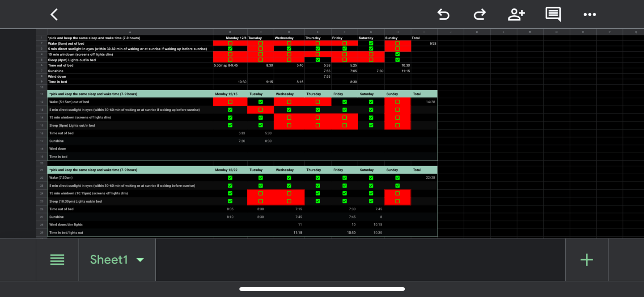Open the comments icon
Image resolution: width=644 pixels, height=297 pixels.
pyautogui.click(x=553, y=14)
